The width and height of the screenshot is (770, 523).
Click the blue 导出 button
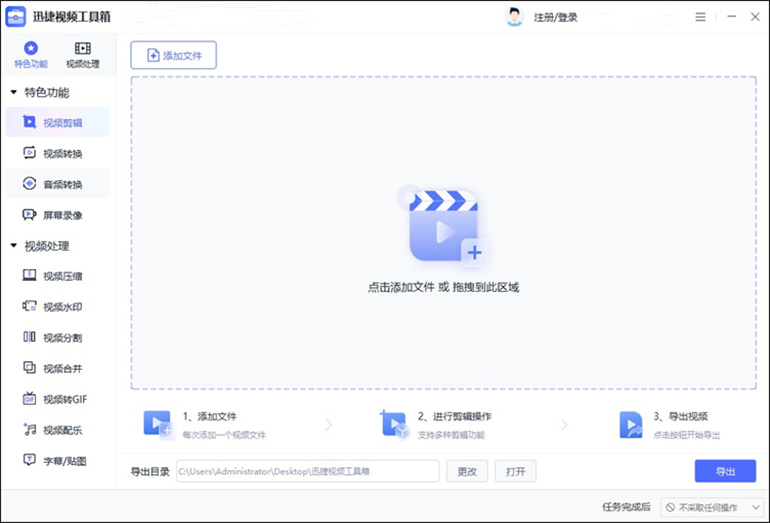(725, 471)
